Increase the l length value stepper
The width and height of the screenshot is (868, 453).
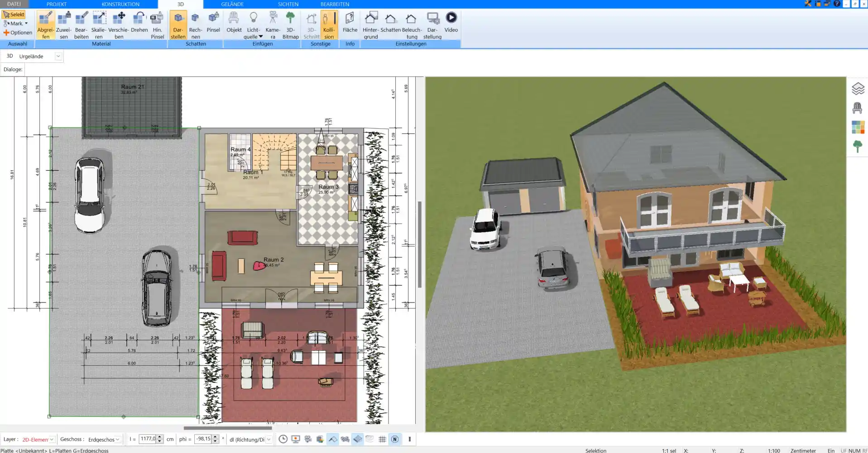[x=159, y=437]
